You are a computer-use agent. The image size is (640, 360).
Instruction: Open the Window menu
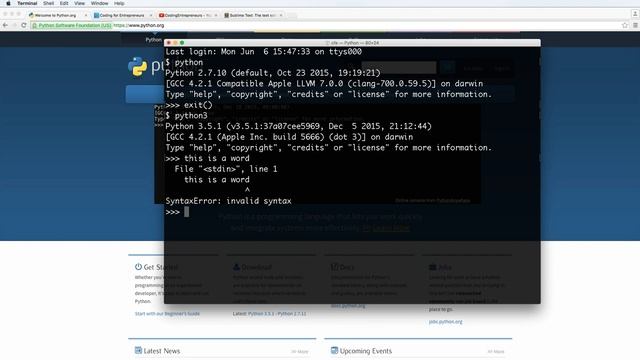click(100, 3)
